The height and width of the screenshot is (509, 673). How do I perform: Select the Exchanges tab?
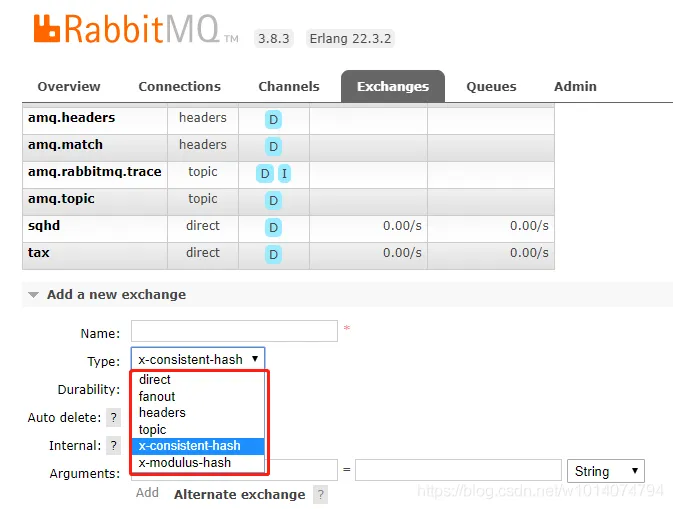click(393, 86)
